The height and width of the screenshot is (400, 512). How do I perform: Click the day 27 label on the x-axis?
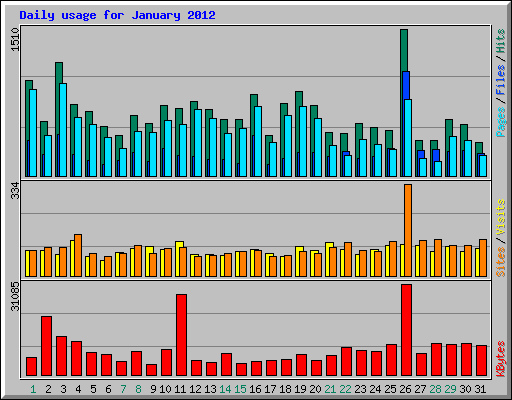[420, 389]
